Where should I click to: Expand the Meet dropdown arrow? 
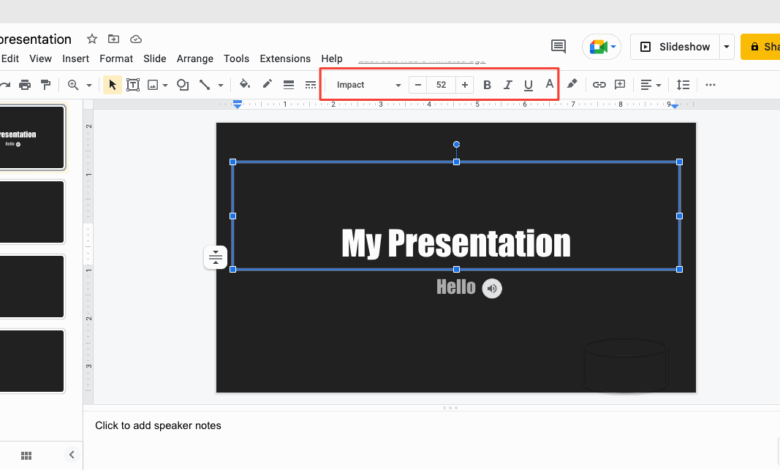613,47
